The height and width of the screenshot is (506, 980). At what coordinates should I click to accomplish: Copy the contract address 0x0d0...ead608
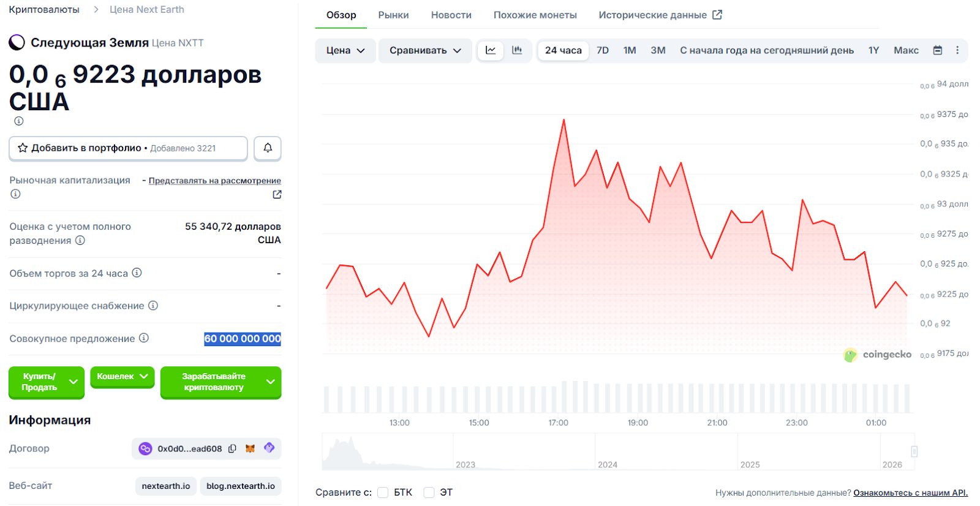[x=232, y=448]
